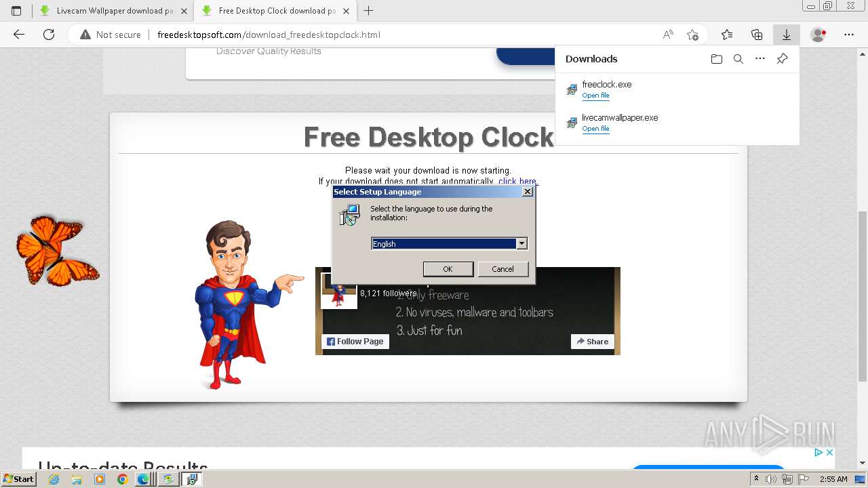Toggle the Downloads toolbar icon
The image size is (868, 488).
[x=787, y=35]
